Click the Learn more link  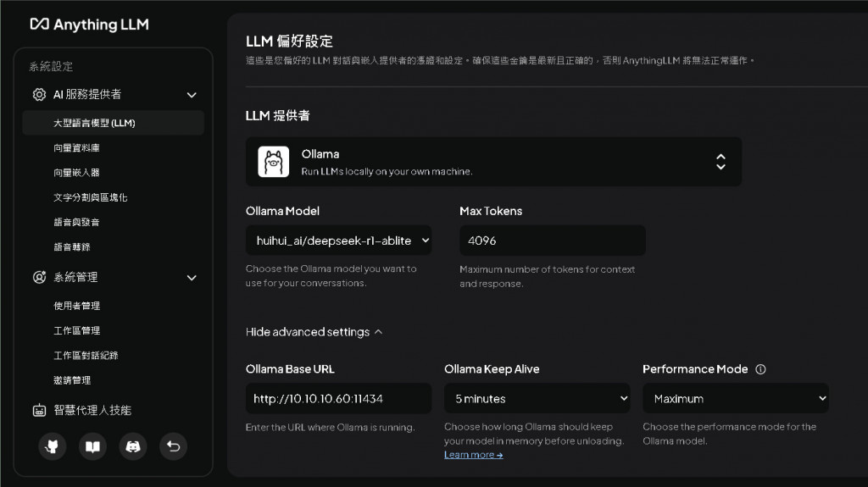tap(473, 455)
